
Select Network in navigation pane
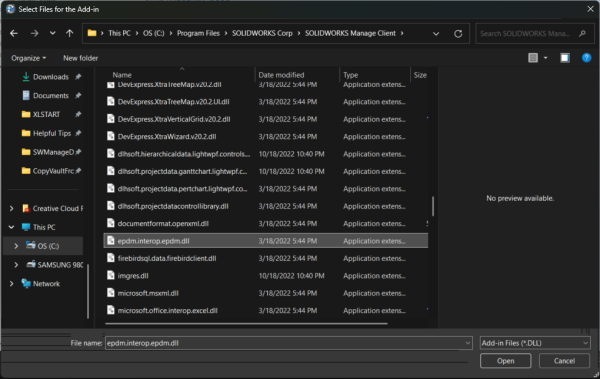pos(46,284)
